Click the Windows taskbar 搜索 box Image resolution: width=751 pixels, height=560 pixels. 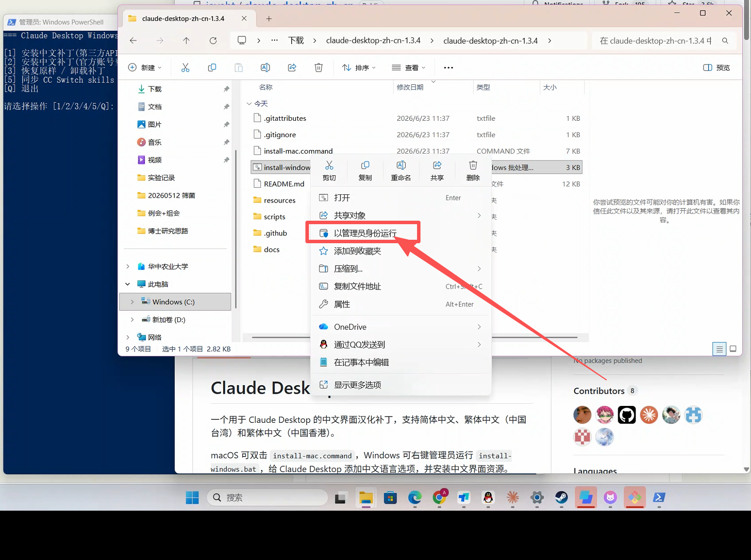point(267,498)
